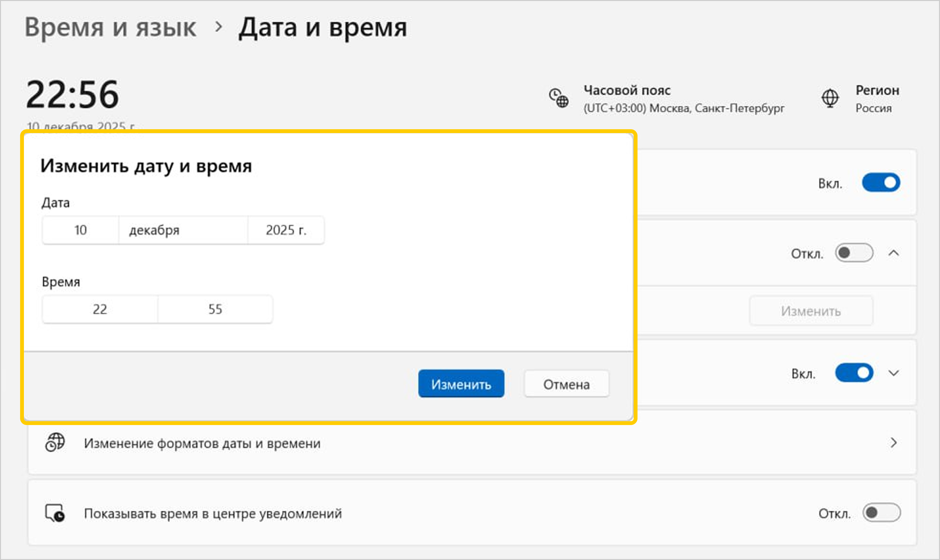
Task: Go back to Время и язык breadcrumb
Action: [x=110, y=27]
